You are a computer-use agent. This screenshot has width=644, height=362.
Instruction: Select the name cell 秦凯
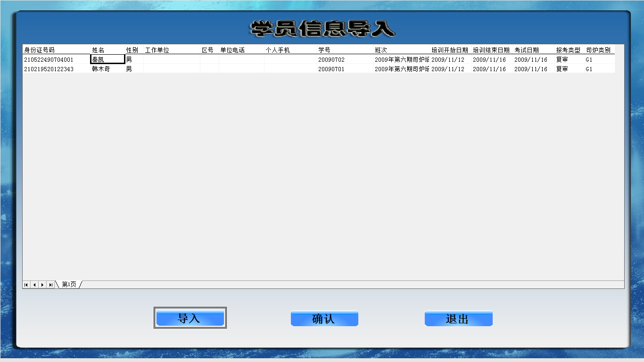click(x=107, y=59)
